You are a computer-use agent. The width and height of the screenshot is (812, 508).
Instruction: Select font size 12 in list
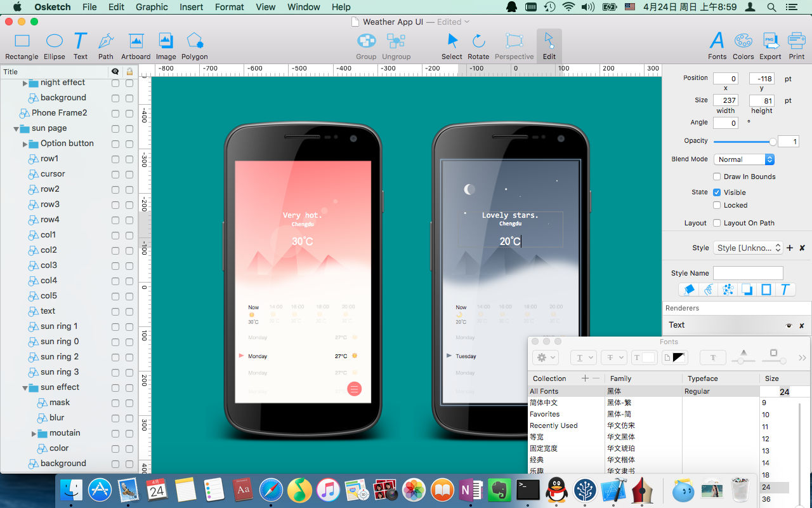tap(766, 439)
